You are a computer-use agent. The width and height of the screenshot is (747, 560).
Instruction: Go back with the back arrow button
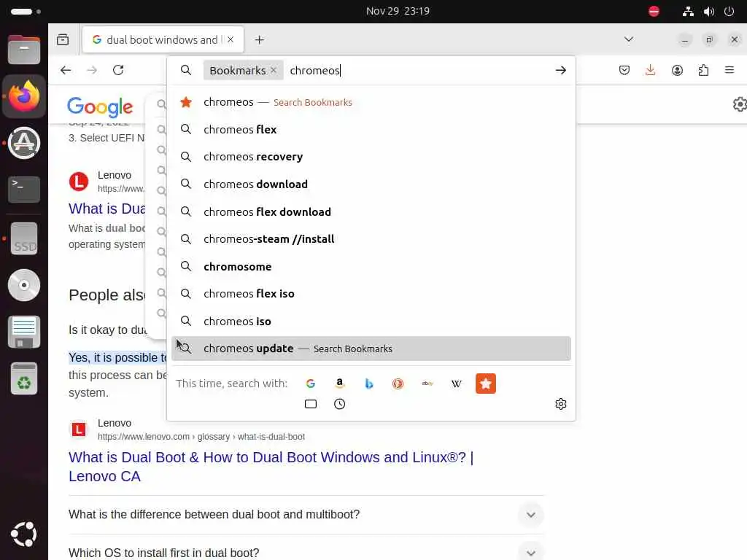[66, 71]
